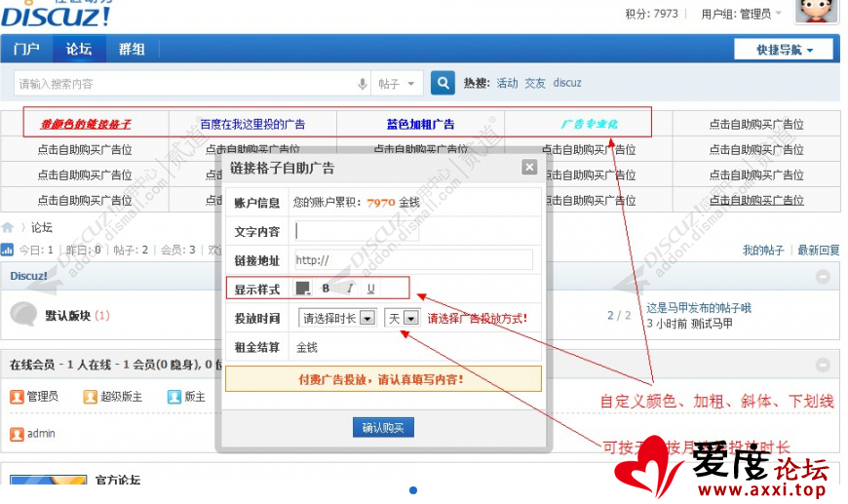Screen dimensions: 848x504
Task: Open the 百度在我这里投的广告 link
Action: [252, 125]
